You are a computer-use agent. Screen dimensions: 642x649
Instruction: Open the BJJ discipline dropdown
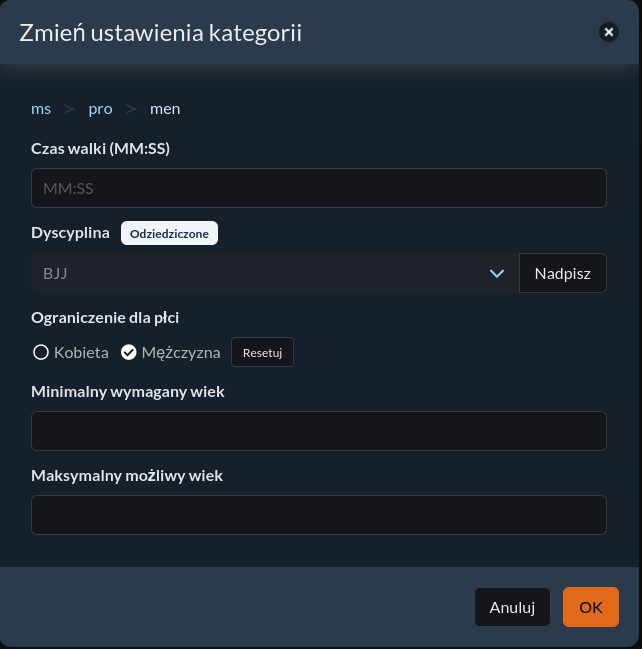275,273
